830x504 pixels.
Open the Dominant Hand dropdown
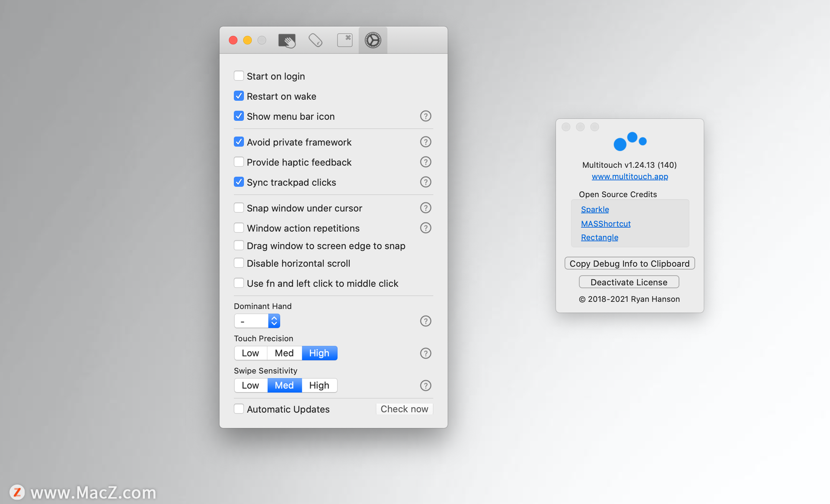pos(257,321)
